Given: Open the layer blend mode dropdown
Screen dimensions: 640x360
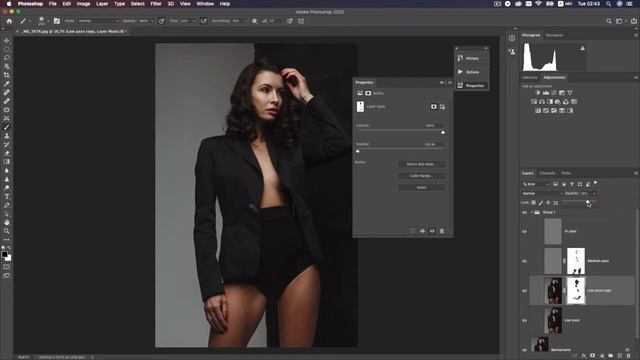Looking at the screenshot, I should (542, 193).
